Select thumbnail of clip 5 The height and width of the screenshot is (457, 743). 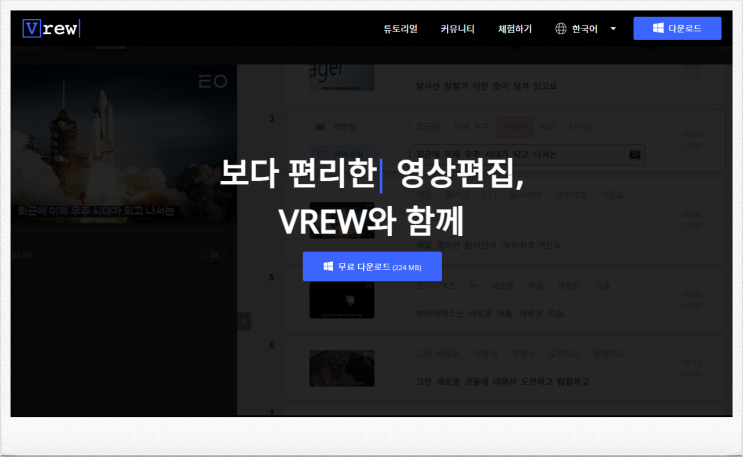point(342,301)
